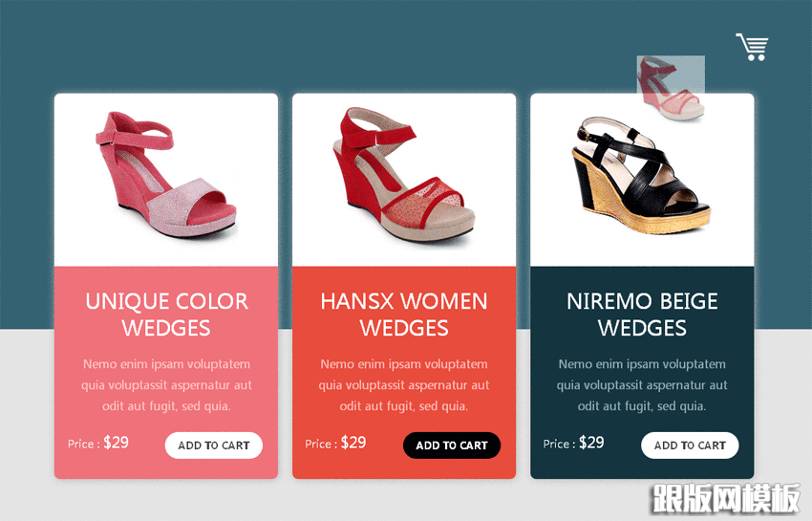Click description text on pink card
Viewport: 812px width, 521px height.
(166, 385)
